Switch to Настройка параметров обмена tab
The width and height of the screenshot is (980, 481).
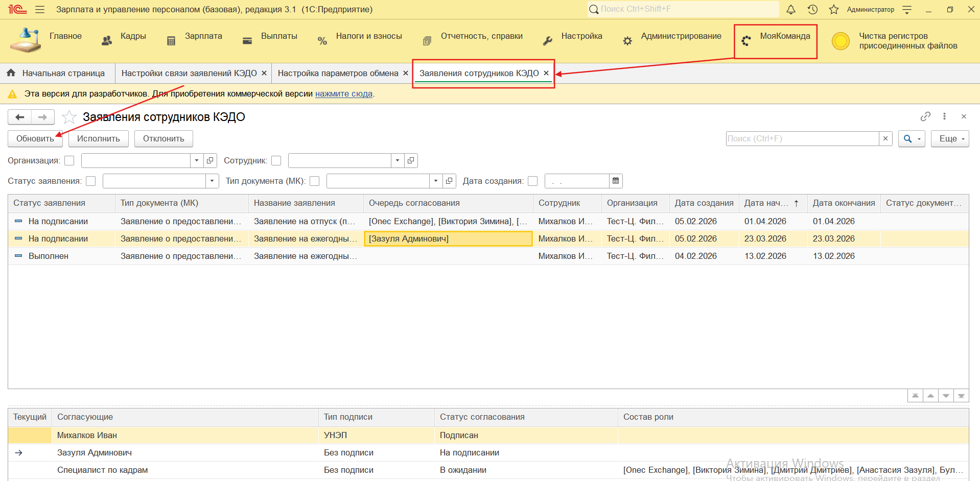tap(338, 74)
